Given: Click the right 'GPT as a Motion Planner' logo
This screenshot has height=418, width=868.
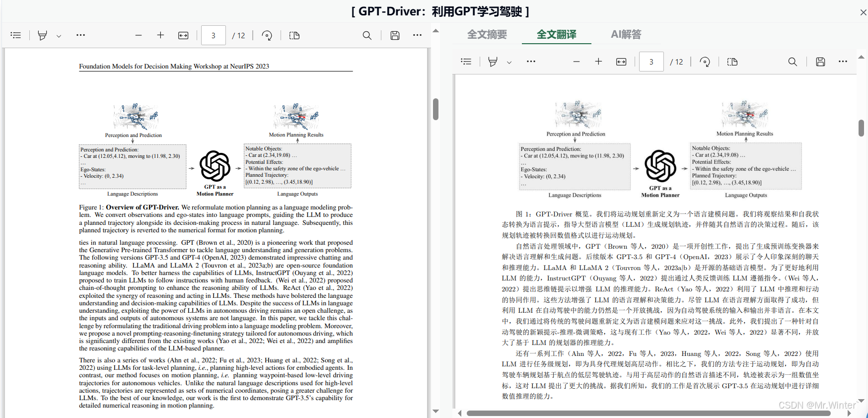Looking at the screenshot, I should (x=660, y=166).
